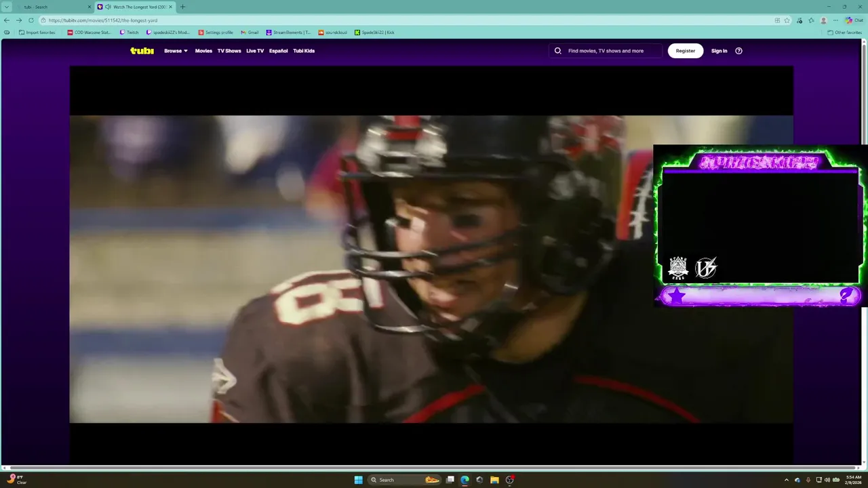Screen dimensions: 868x488
Task: Open the Twitch favorite bookmark
Action: click(x=129, y=33)
